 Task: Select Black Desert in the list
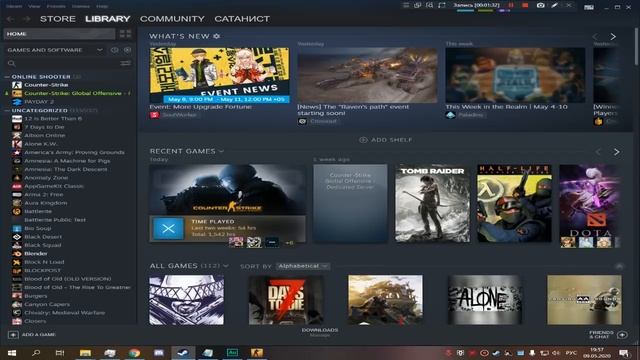click(x=43, y=237)
